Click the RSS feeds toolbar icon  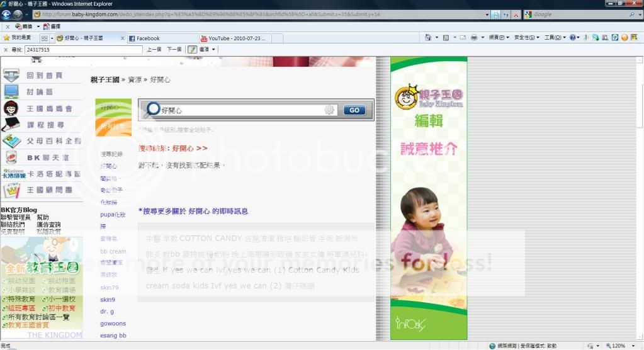pos(446,38)
